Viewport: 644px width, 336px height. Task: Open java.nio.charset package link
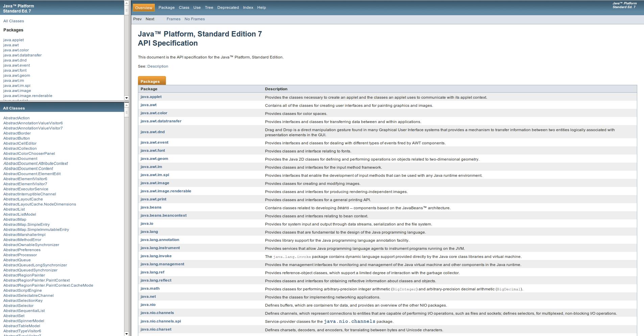point(156,329)
